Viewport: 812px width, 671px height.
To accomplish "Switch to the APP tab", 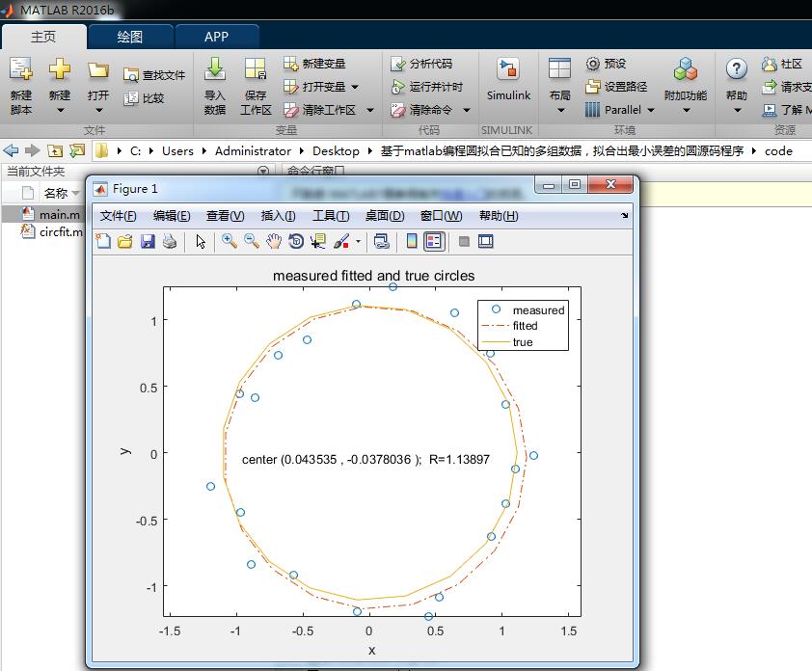I will click(216, 37).
